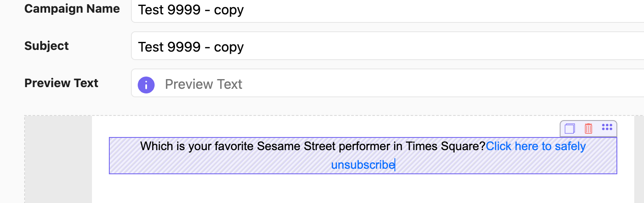Click the gray margin left of the email canvas
The image size is (644, 203).
tap(58, 160)
